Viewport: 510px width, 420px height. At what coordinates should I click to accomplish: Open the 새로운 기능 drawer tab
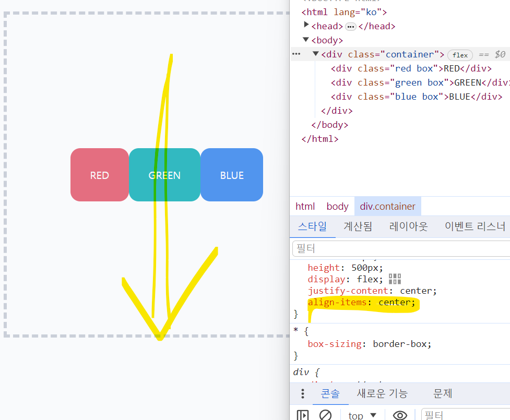383,394
